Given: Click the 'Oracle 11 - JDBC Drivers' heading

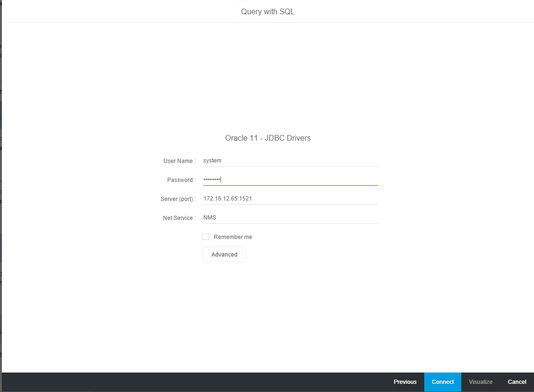Looking at the screenshot, I should coord(268,138).
